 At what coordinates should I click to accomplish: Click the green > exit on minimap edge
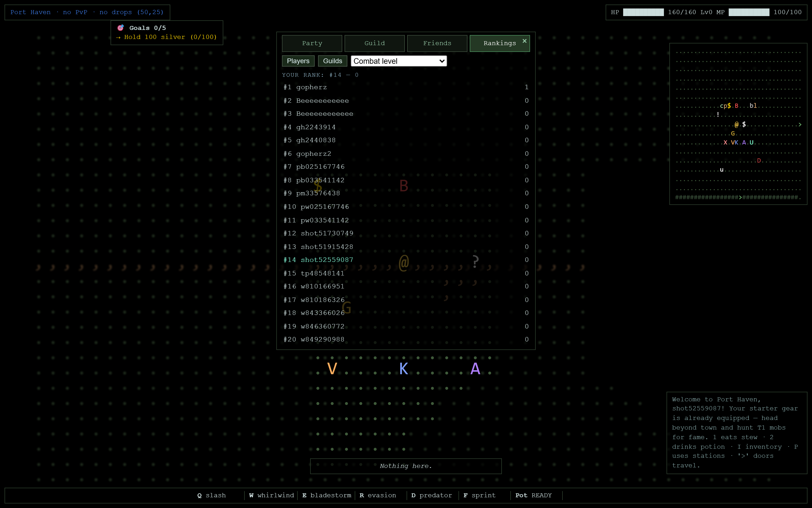[x=800, y=124]
